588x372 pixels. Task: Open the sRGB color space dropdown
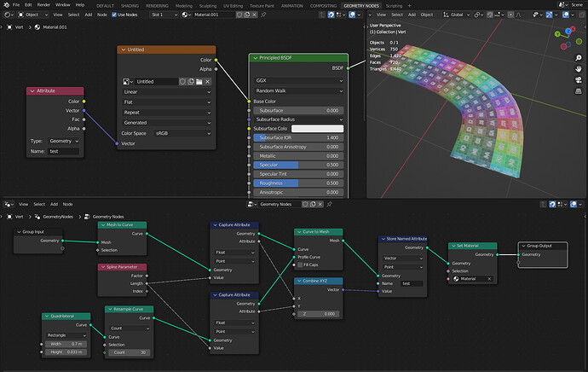(x=182, y=133)
